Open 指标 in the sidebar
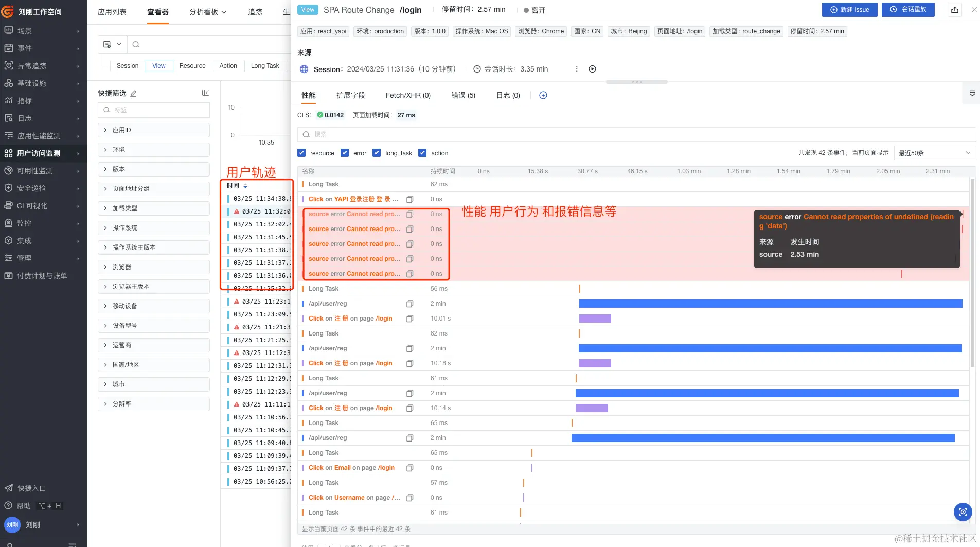This screenshot has height=547, width=980. pyautogui.click(x=43, y=101)
